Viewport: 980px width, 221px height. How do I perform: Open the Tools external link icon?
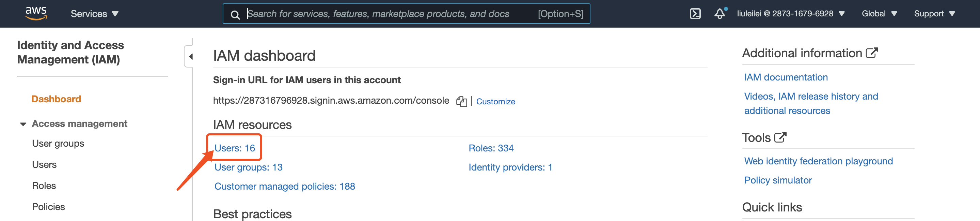[x=780, y=137]
